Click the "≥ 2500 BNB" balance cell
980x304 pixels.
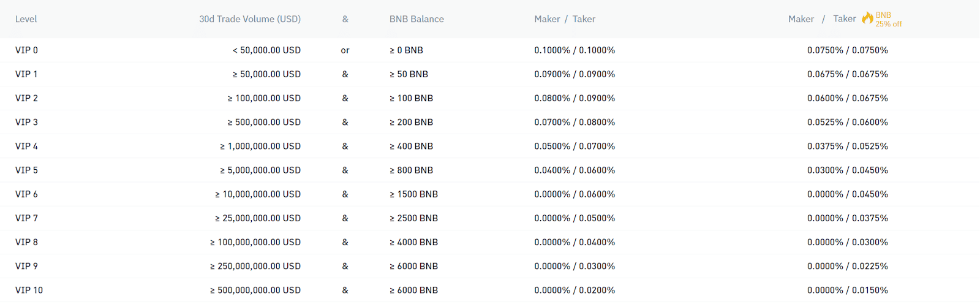pos(413,218)
